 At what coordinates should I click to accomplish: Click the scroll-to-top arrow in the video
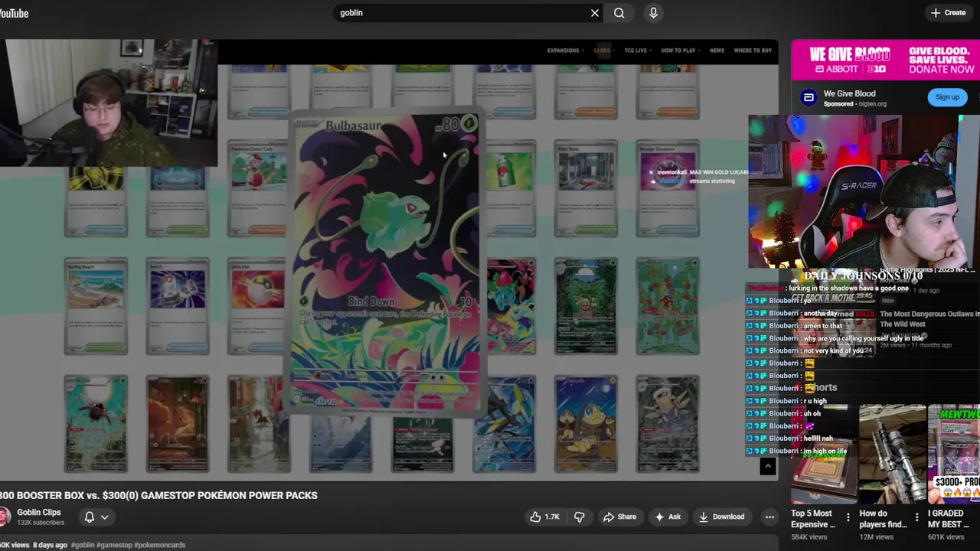point(767,466)
